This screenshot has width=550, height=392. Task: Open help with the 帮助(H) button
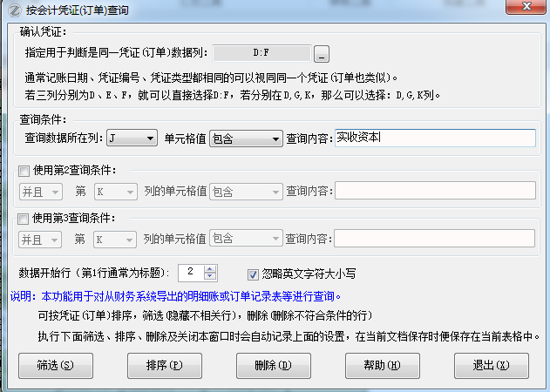click(x=381, y=365)
